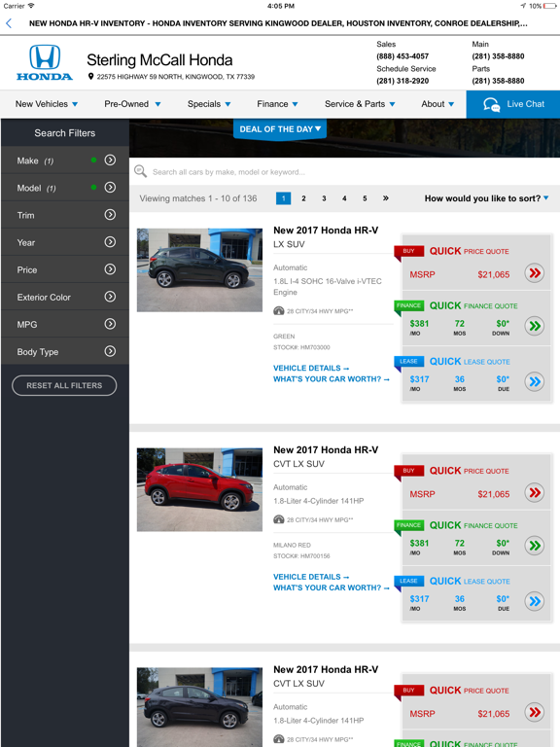Click green arrow for green HR-V finance quote
This screenshot has width=560, height=747.
(x=535, y=326)
